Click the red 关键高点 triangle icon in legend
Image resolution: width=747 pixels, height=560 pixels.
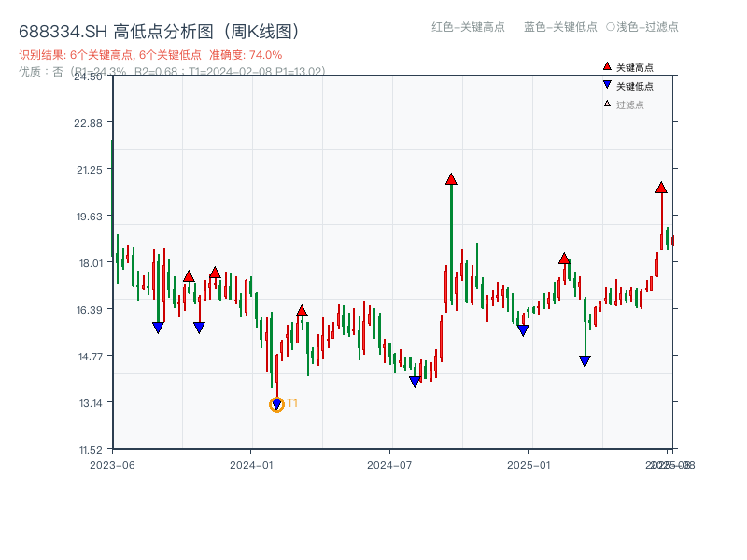pos(605,66)
